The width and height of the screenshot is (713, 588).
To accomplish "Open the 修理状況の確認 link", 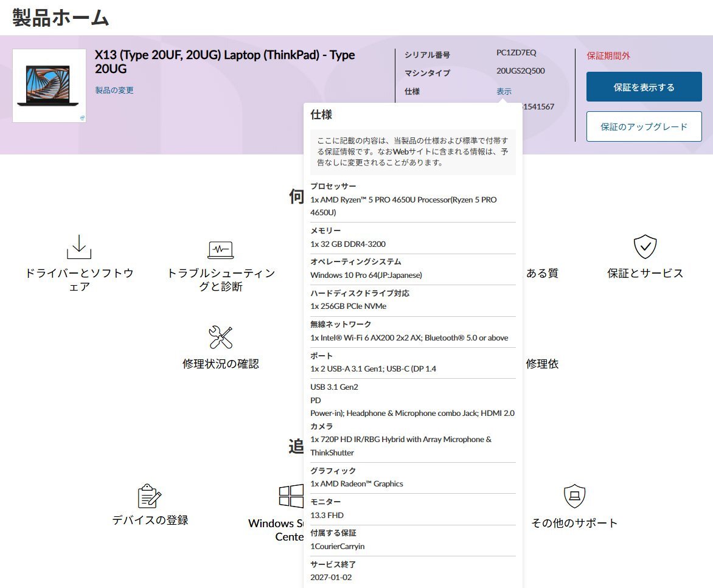I will pyautogui.click(x=221, y=364).
